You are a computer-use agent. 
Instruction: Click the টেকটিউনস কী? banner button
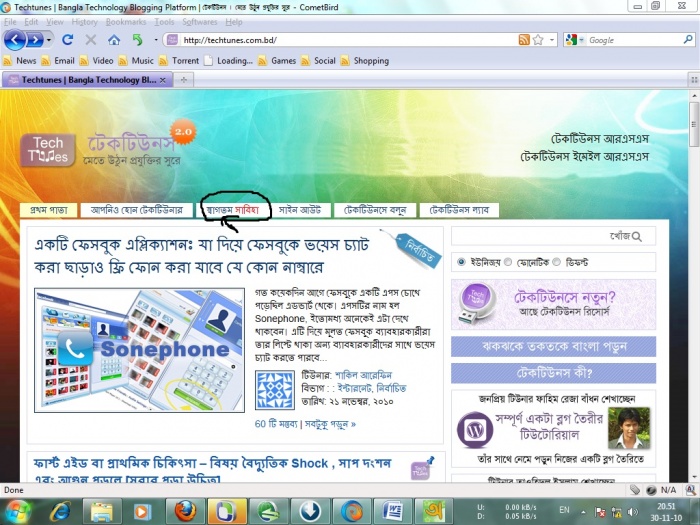[x=554, y=373]
